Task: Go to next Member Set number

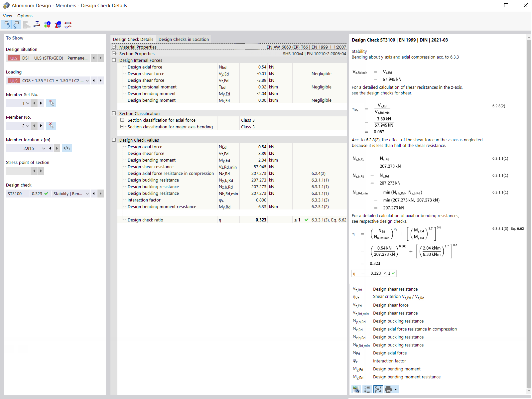Action: pos(41,103)
